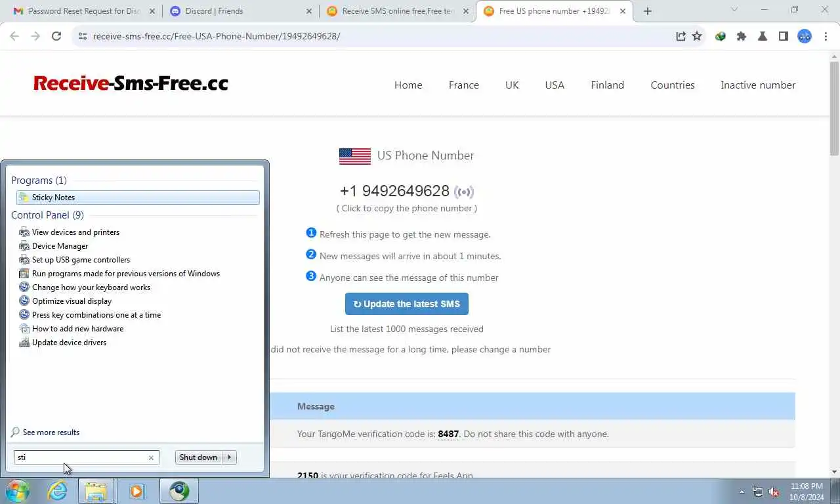This screenshot has width=840, height=504.
Task: Clear the start menu search box
Action: [x=151, y=457]
